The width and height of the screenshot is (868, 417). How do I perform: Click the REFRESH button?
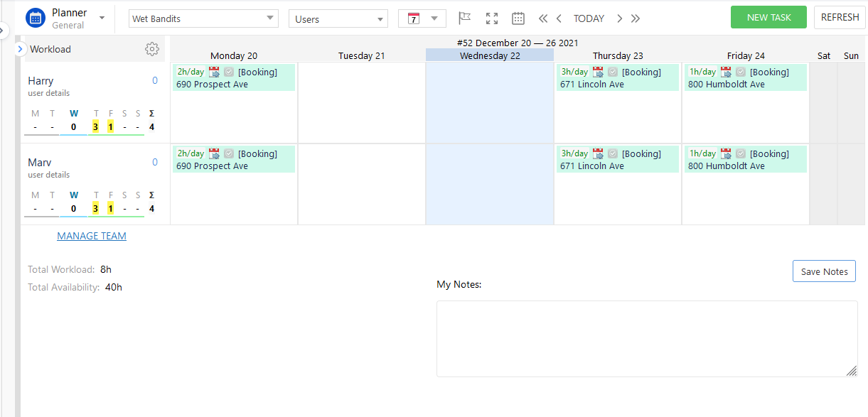point(840,17)
